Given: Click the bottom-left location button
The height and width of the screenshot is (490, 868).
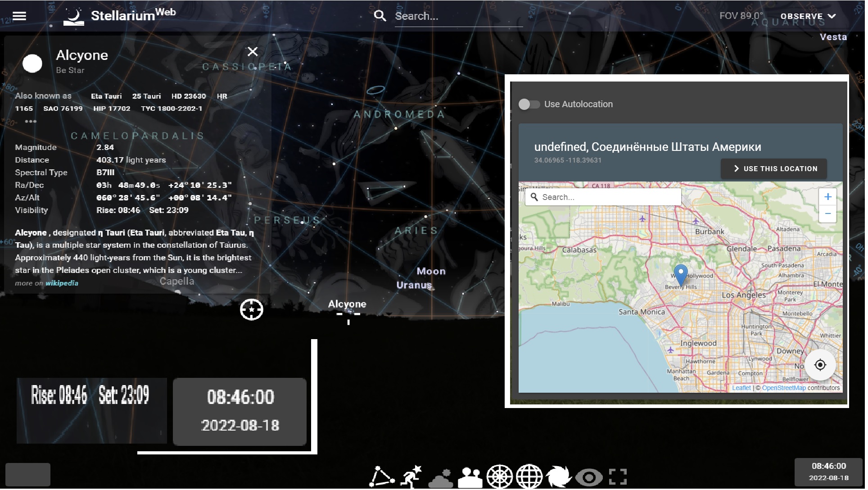Looking at the screenshot, I should [28, 475].
